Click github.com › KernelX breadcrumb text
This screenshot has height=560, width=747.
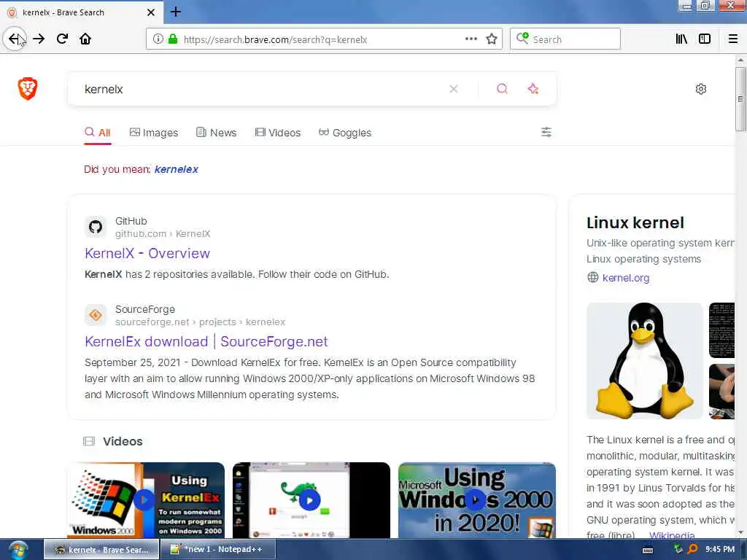point(163,234)
